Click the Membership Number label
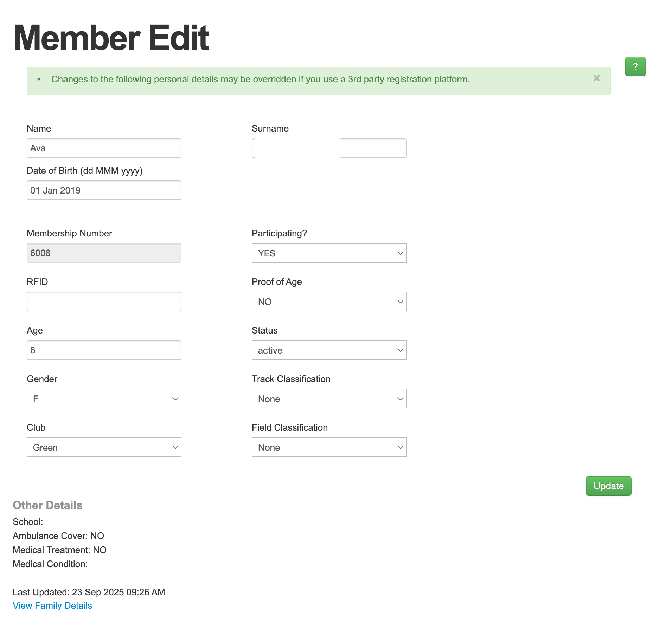 [69, 233]
